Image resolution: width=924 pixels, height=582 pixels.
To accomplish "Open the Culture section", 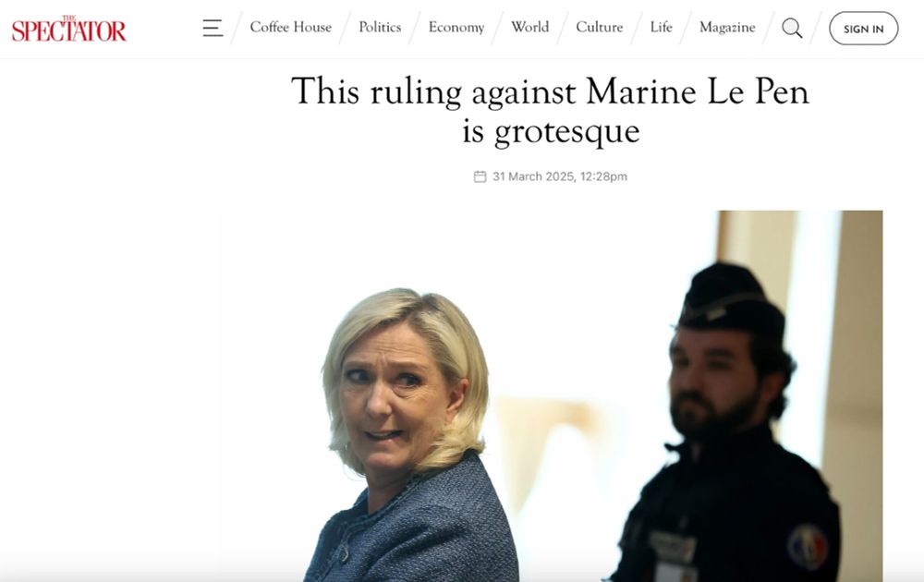I will (x=600, y=27).
